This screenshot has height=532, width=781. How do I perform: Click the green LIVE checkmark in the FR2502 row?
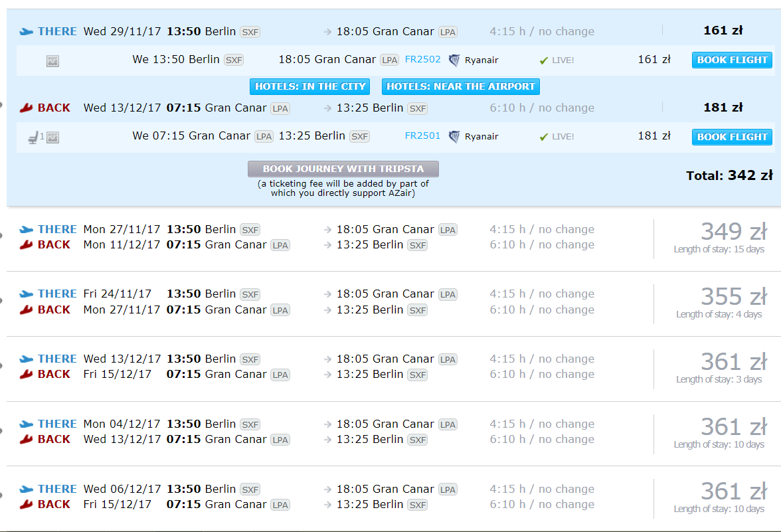point(543,61)
